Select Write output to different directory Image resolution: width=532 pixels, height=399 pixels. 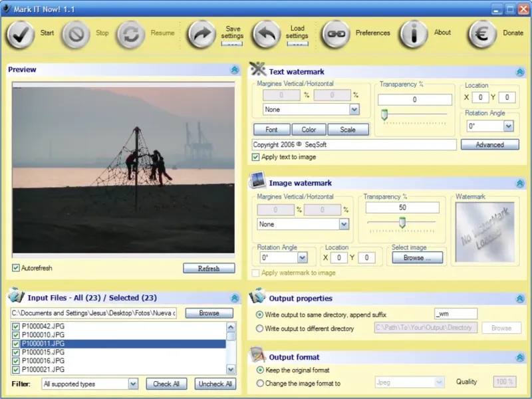(259, 329)
